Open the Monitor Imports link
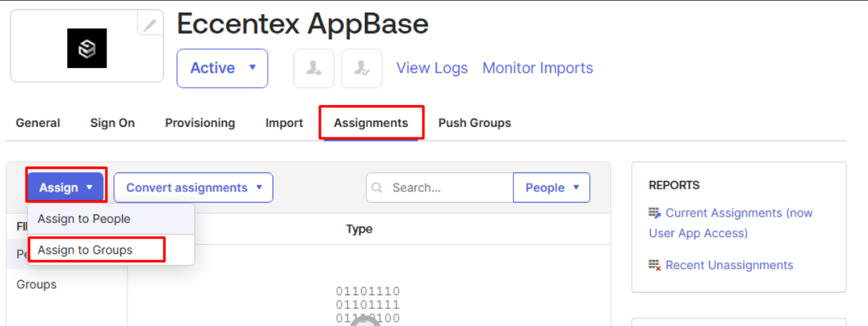Viewport: 868px width, 326px height. tap(538, 68)
